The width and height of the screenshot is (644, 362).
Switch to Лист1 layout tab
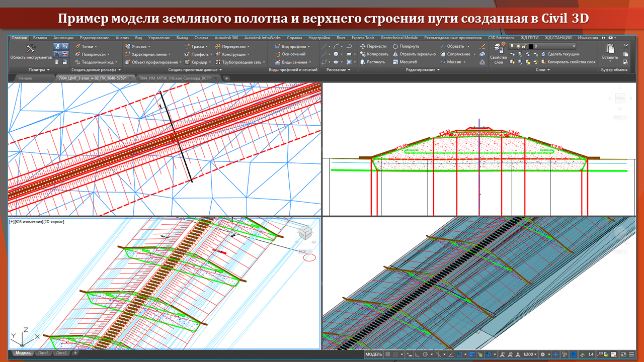coord(43,353)
